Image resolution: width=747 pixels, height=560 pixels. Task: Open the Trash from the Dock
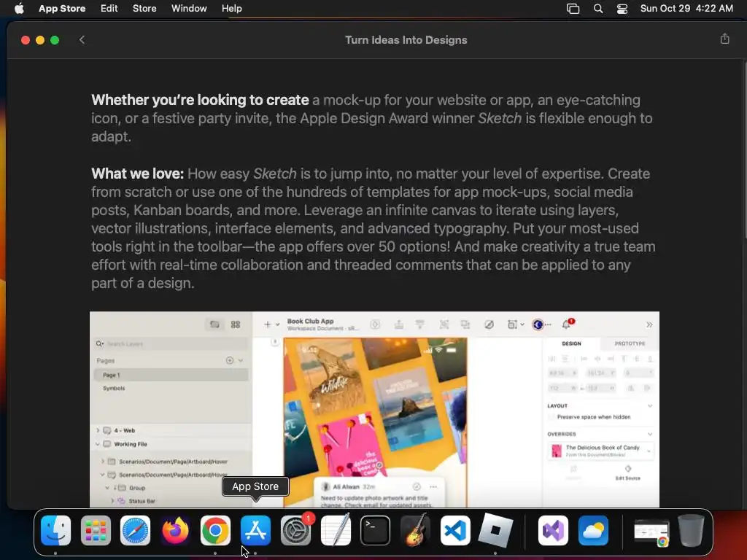692,530
